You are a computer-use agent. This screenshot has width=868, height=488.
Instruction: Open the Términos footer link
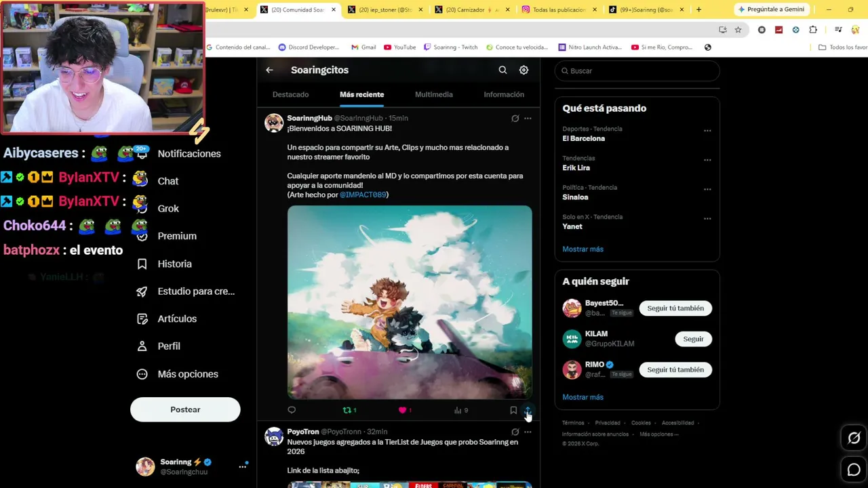coord(573,423)
